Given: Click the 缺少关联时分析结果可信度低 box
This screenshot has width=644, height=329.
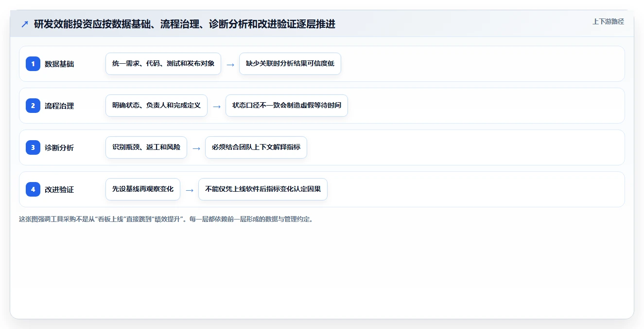Looking at the screenshot, I should [290, 64].
